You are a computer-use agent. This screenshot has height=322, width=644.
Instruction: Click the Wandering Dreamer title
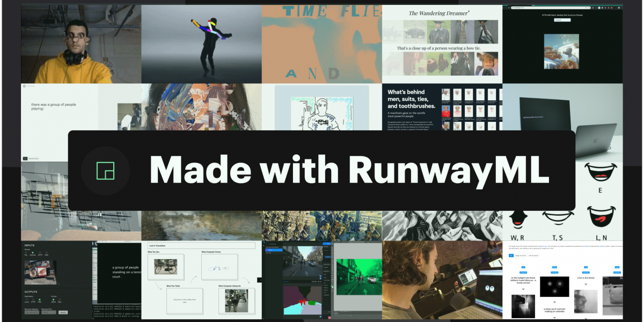442,13
